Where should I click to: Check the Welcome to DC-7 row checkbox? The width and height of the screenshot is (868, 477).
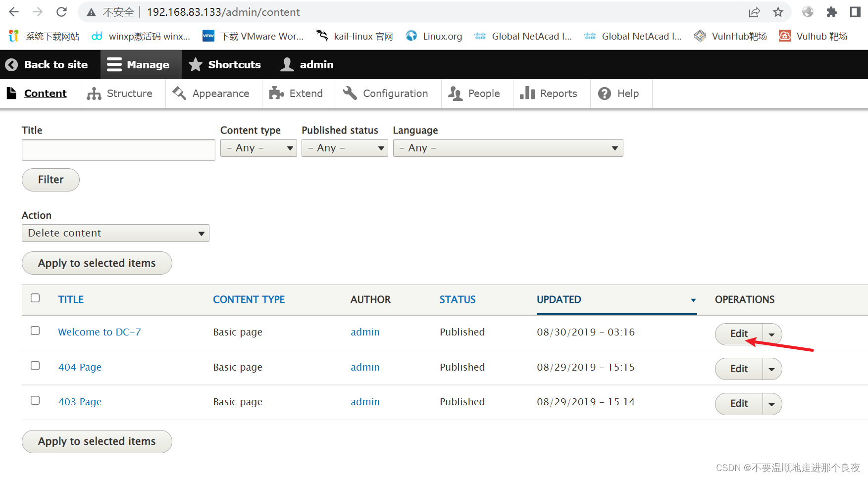[x=35, y=331]
